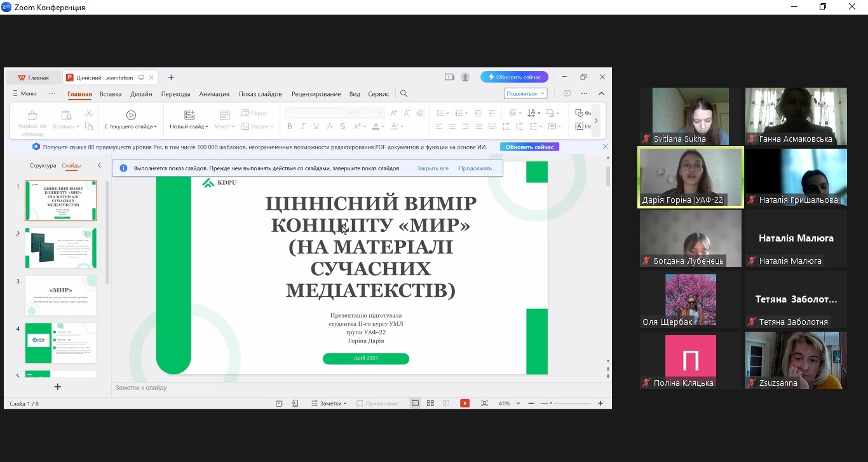Collapse the ribbon with caret arrow

tap(601, 93)
